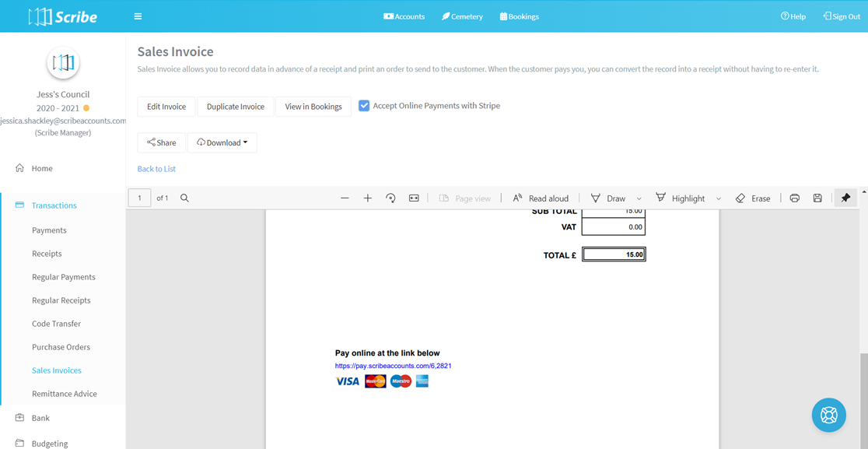The image size is (868, 449).
Task: Click the orange year status dot
Action: tap(86, 108)
